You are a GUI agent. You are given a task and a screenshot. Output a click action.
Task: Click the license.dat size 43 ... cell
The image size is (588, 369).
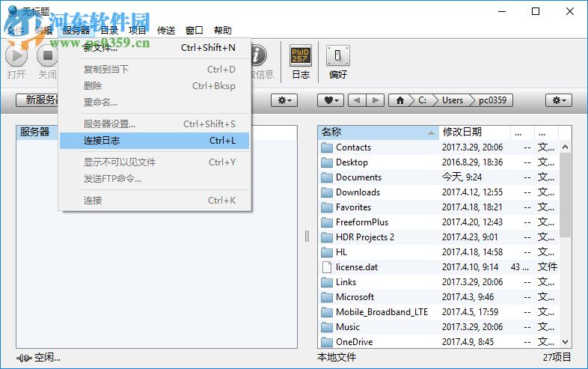point(519,267)
